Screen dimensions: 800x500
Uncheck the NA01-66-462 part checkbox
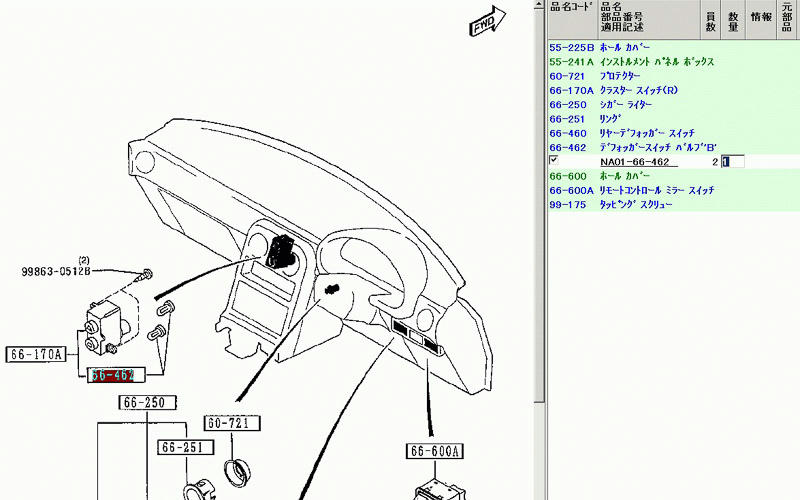(x=554, y=161)
